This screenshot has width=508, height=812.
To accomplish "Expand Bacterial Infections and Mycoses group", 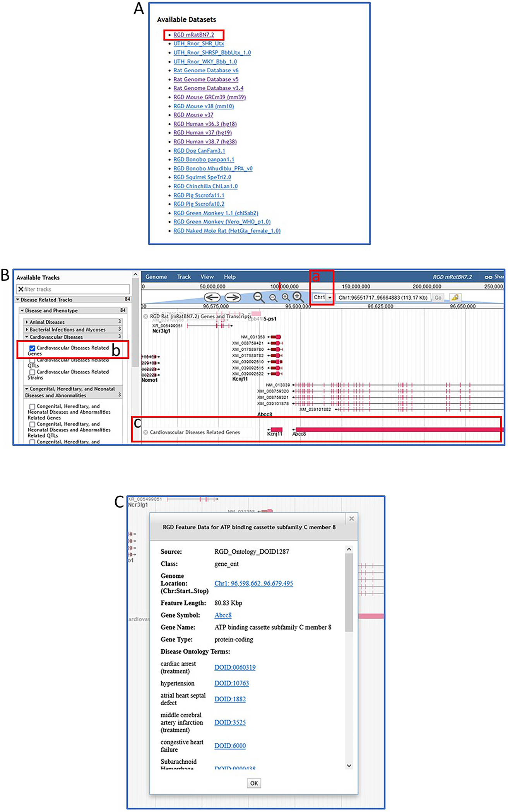I will [27, 329].
